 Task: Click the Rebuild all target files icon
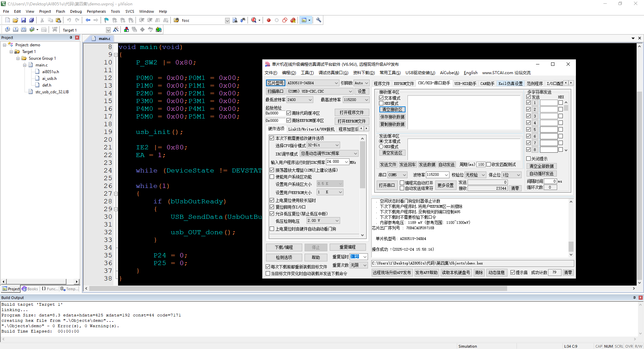tap(23, 30)
